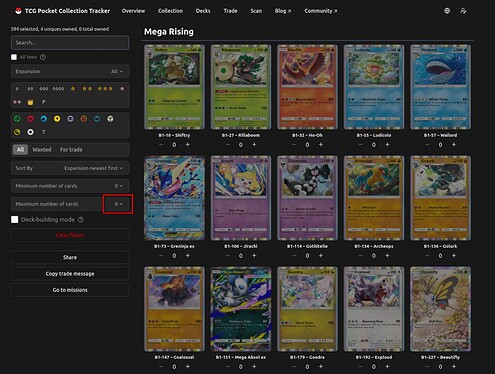
Task: Open the Decks page
Action: pyautogui.click(x=203, y=11)
